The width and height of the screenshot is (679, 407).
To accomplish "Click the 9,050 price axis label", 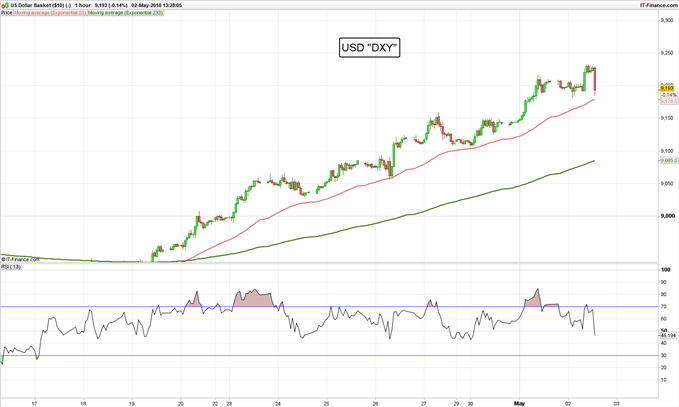I will click(666, 184).
